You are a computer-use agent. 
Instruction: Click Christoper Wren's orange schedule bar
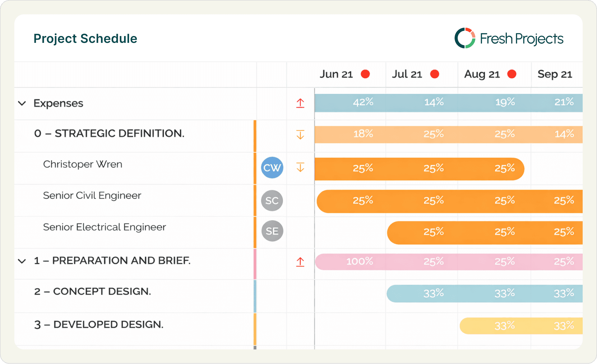coord(419,169)
